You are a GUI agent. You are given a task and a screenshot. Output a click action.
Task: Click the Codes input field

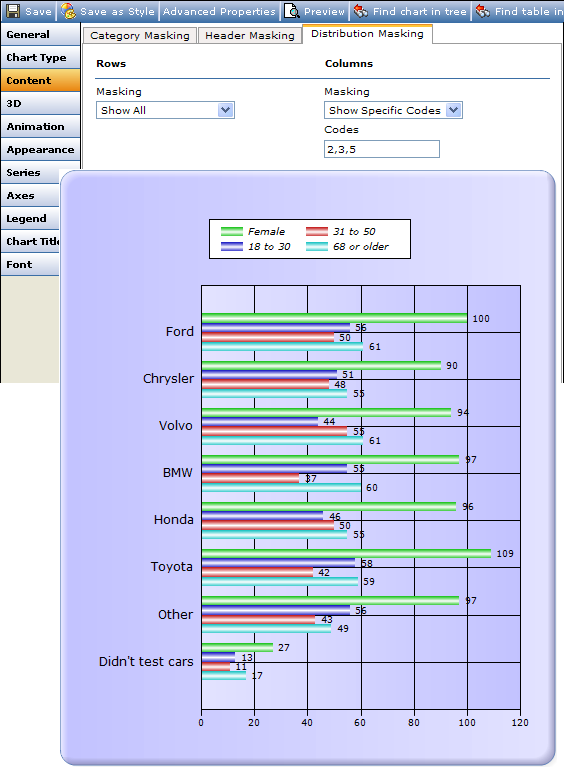[x=382, y=149]
